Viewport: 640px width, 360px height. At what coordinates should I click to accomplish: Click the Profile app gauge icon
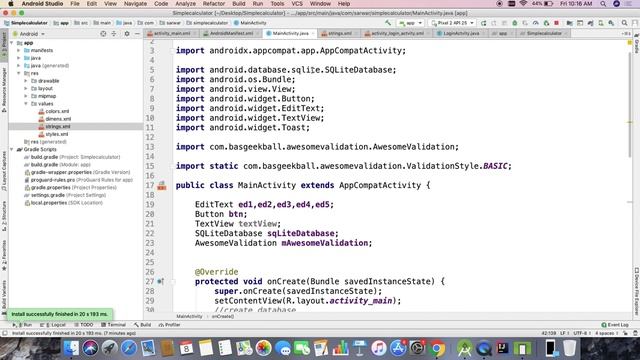535,23
